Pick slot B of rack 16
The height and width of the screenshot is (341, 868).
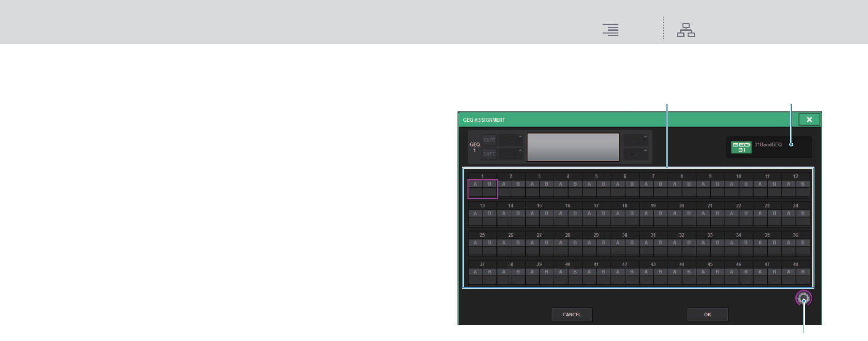point(575,218)
